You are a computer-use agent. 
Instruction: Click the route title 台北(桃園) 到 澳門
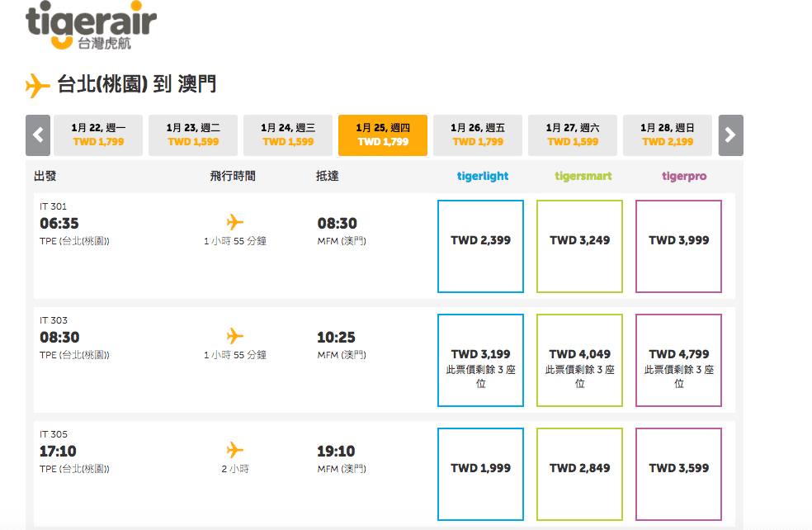[x=137, y=84]
